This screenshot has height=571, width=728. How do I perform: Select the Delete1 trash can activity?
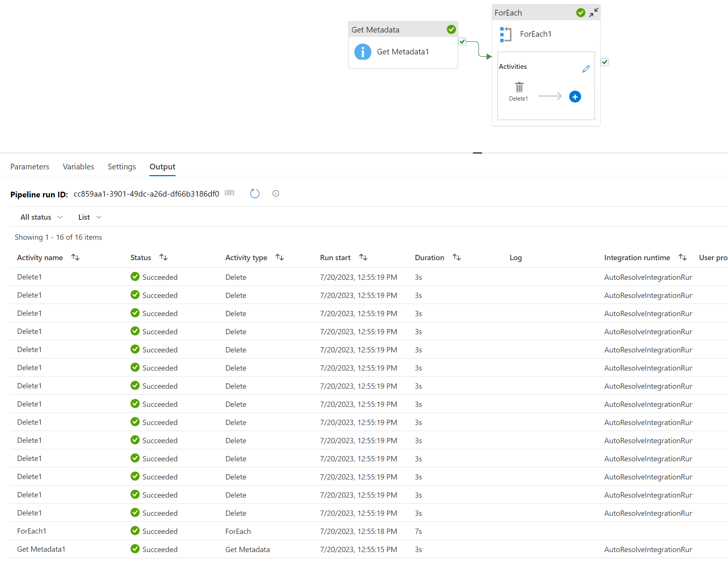pyautogui.click(x=519, y=88)
